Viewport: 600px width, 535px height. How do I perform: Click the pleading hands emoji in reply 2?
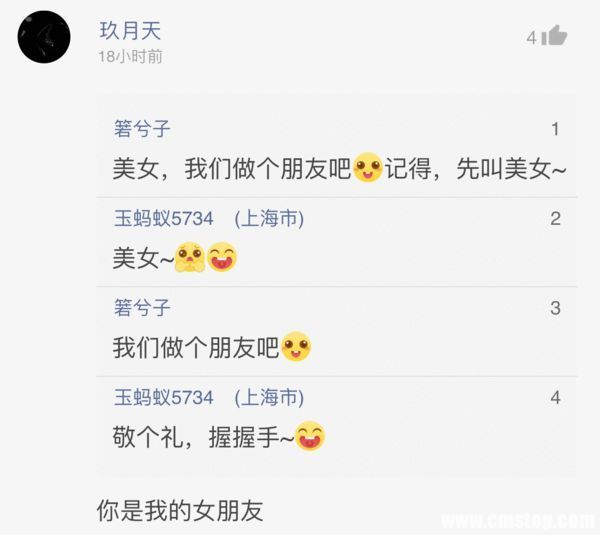pos(190,257)
